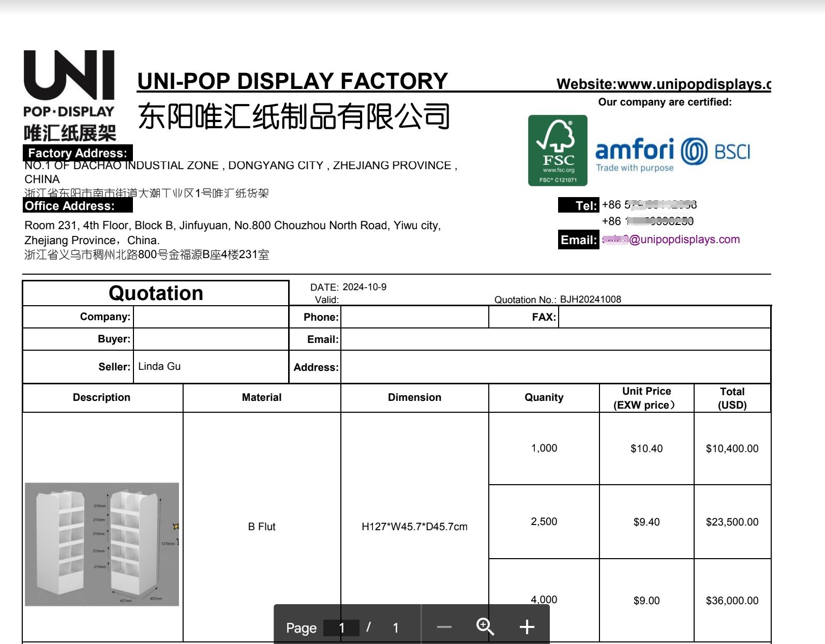The width and height of the screenshot is (825, 644).
Task: Click the amfori BSCI logo
Action: (x=672, y=154)
